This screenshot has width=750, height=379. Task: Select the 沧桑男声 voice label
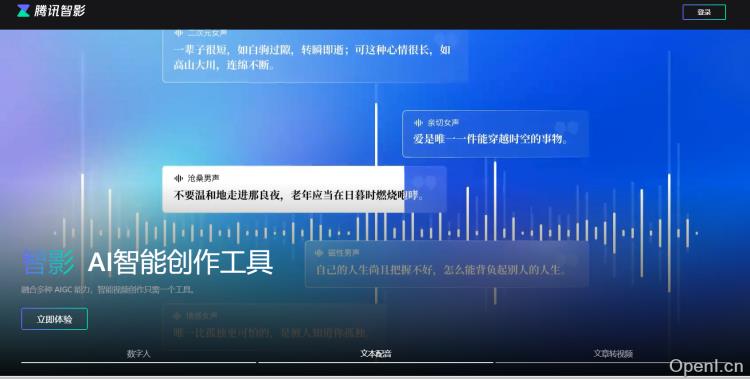click(x=203, y=178)
